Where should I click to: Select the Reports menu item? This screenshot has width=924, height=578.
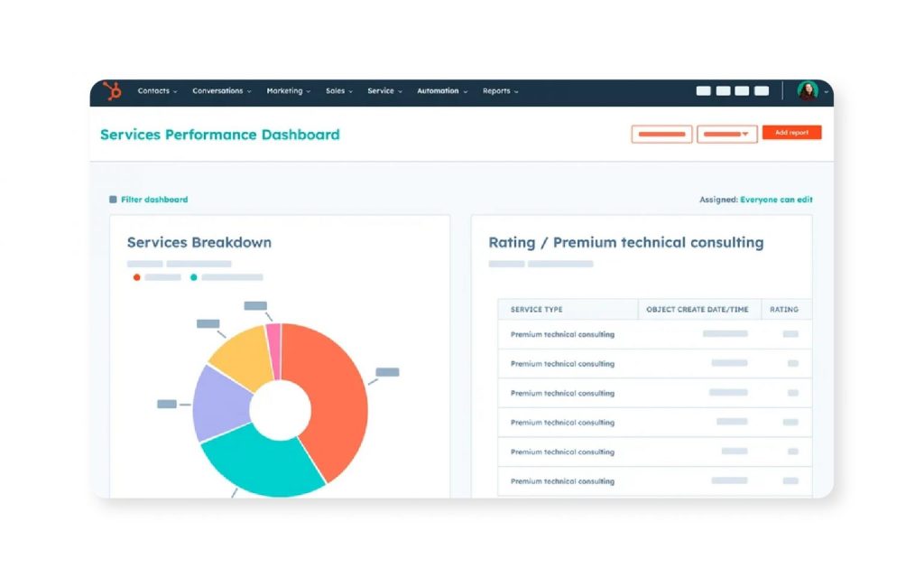click(x=500, y=91)
